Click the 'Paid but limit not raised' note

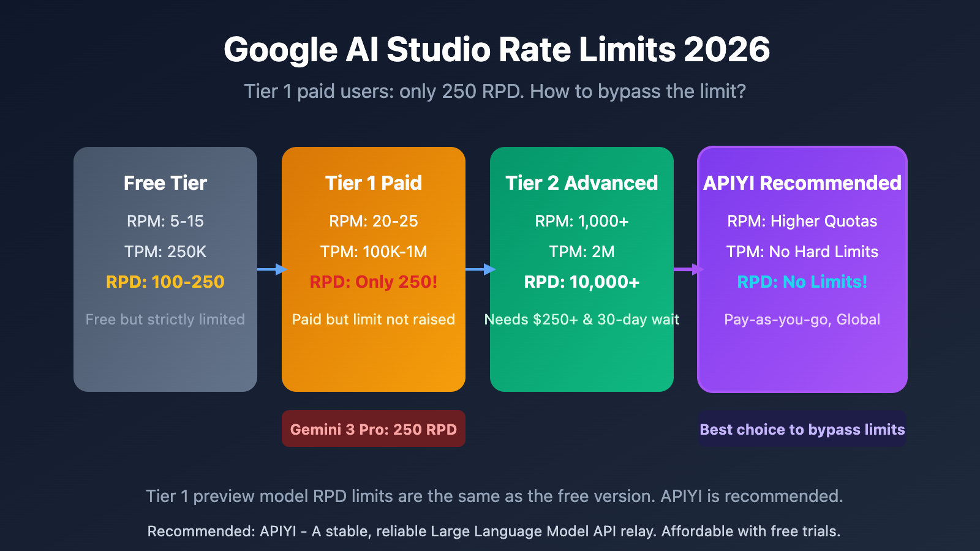click(x=374, y=320)
